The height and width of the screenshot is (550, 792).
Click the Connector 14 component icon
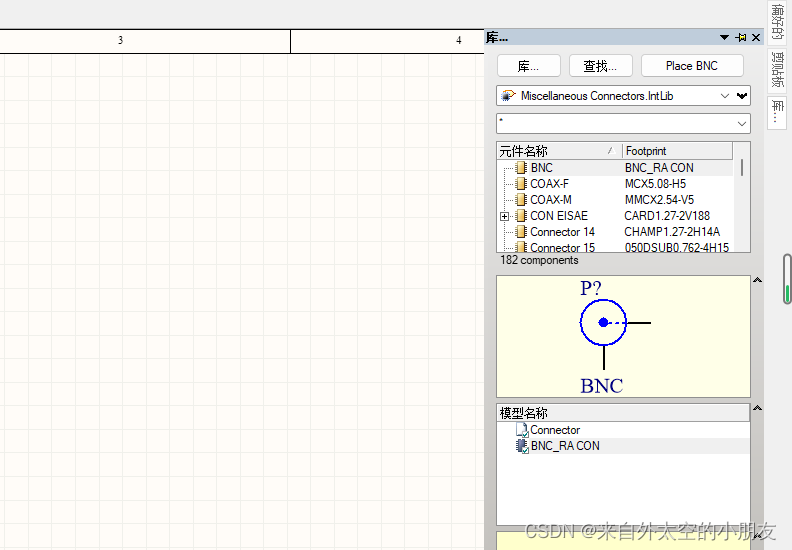coord(521,232)
